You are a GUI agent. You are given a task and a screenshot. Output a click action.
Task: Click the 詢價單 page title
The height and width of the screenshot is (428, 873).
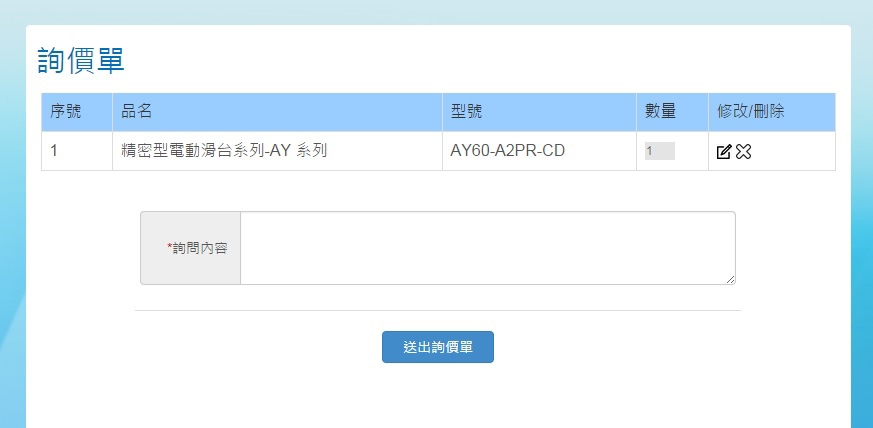[x=81, y=61]
